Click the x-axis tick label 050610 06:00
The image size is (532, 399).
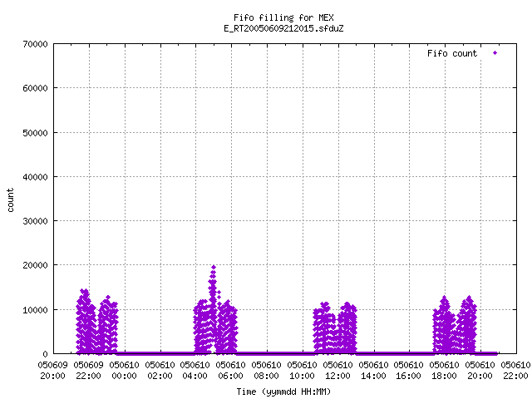coord(231,371)
